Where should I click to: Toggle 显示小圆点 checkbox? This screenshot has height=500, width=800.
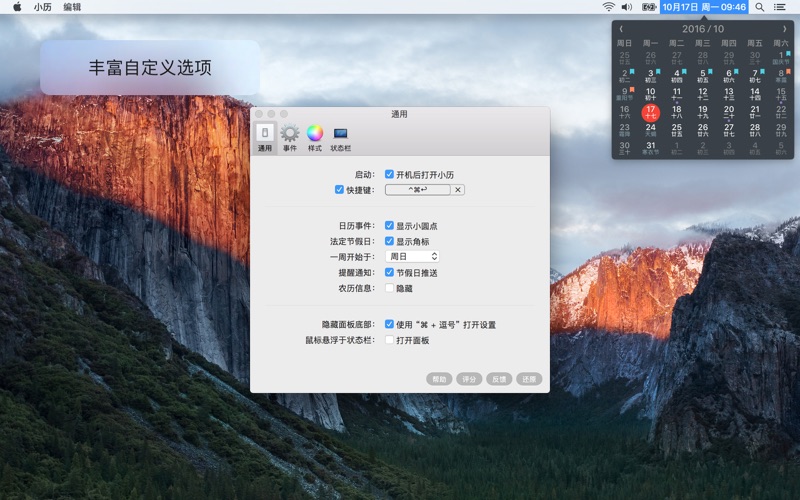[389, 226]
